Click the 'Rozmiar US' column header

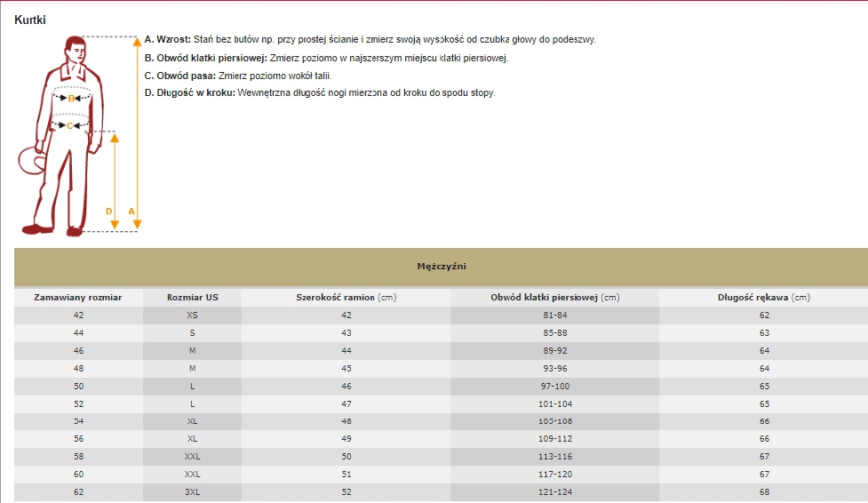pos(192,298)
